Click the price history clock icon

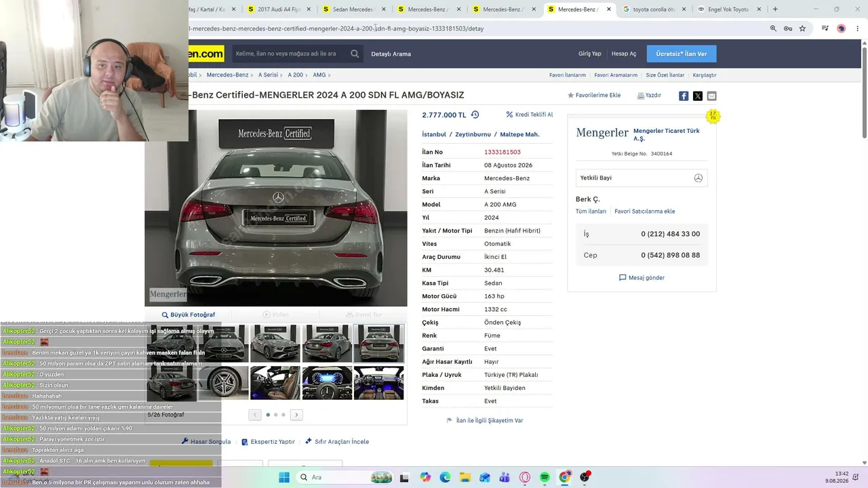[x=475, y=115]
